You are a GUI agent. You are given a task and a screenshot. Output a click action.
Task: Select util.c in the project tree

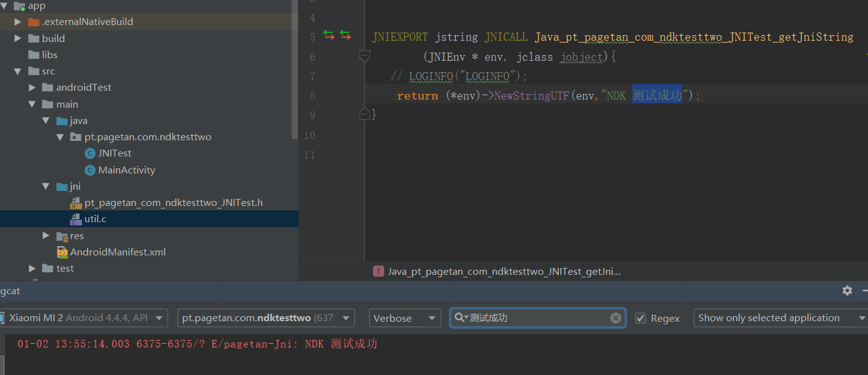click(95, 219)
